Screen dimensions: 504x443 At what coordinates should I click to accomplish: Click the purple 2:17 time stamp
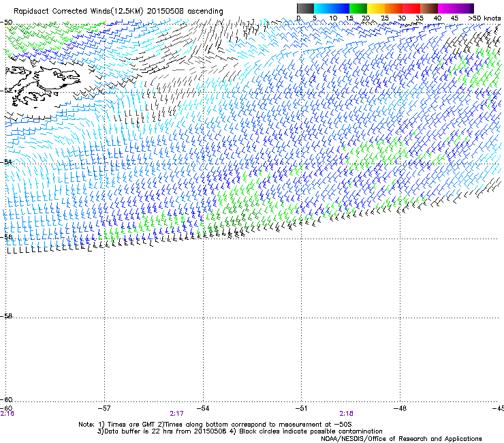click(x=176, y=414)
